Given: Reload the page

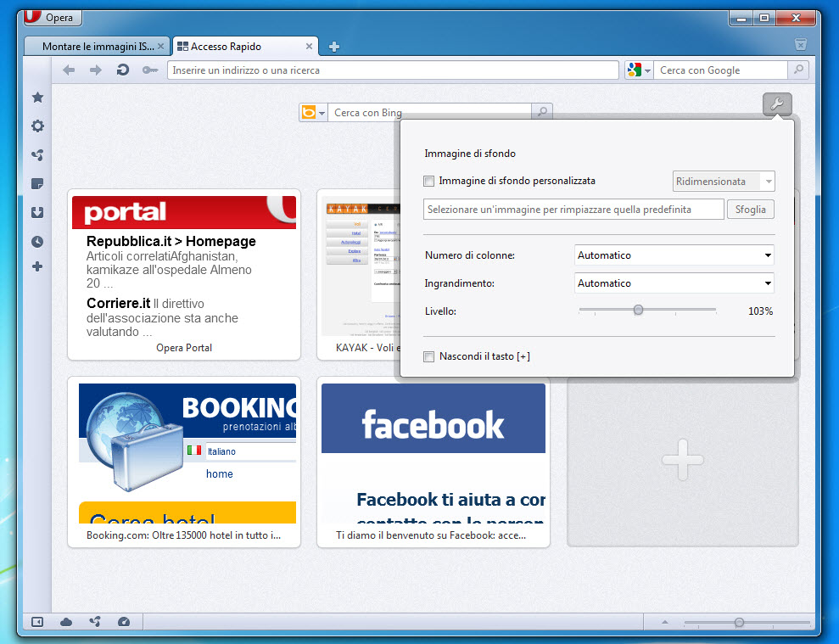Looking at the screenshot, I should pyautogui.click(x=122, y=70).
